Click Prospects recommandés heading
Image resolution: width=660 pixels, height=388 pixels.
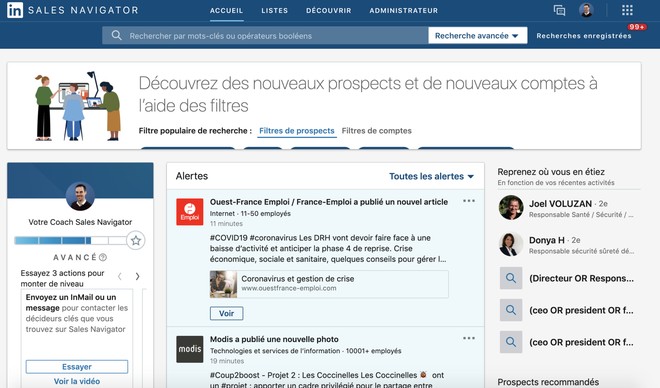click(x=548, y=382)
